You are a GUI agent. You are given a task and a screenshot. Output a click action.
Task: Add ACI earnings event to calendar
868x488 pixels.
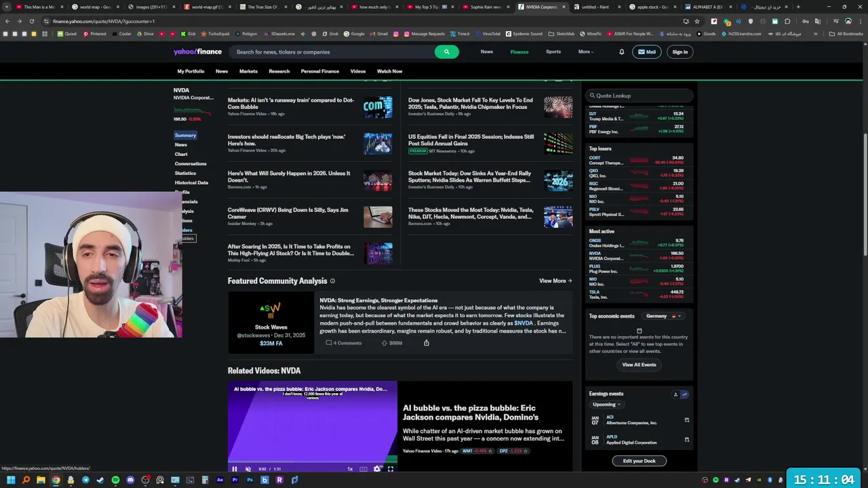tap(686, 420)
